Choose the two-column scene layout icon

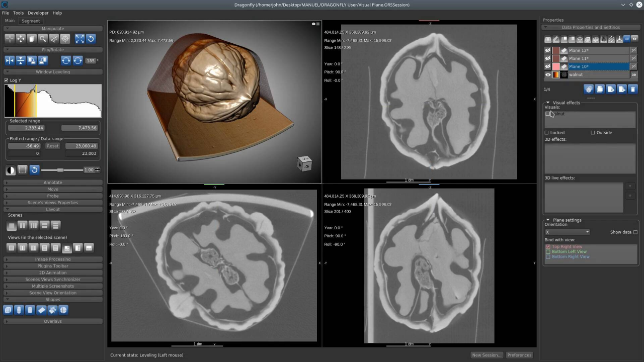[x=23, y=226]
